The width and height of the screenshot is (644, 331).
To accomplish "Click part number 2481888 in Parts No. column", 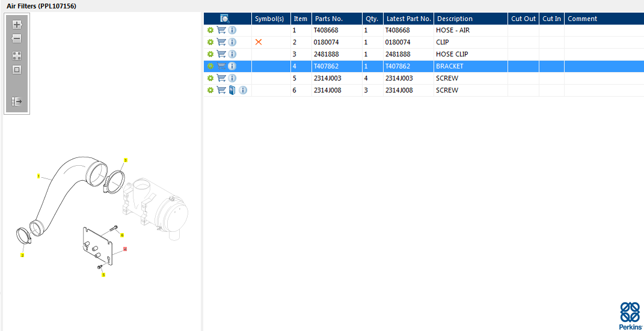I will tap(326, 54).
